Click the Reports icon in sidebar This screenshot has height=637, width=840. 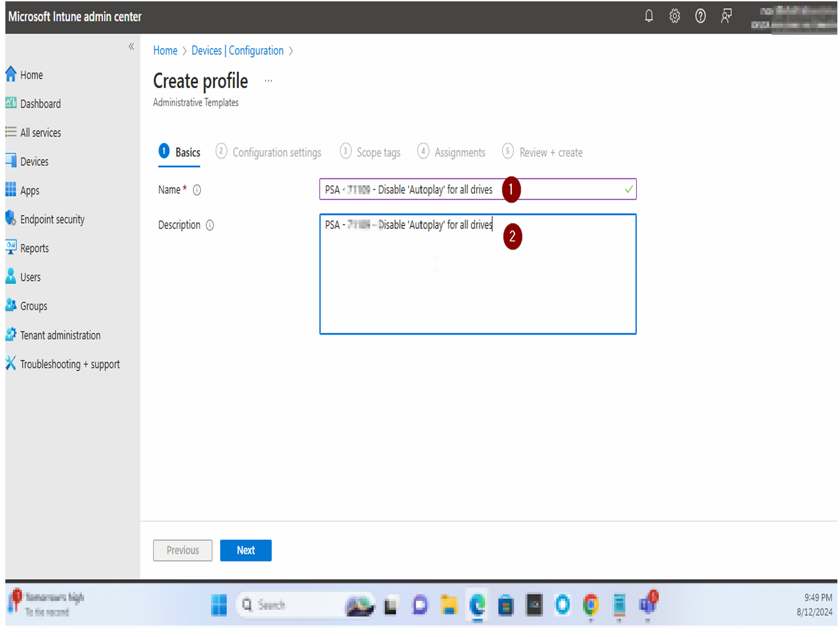(11, 247)
